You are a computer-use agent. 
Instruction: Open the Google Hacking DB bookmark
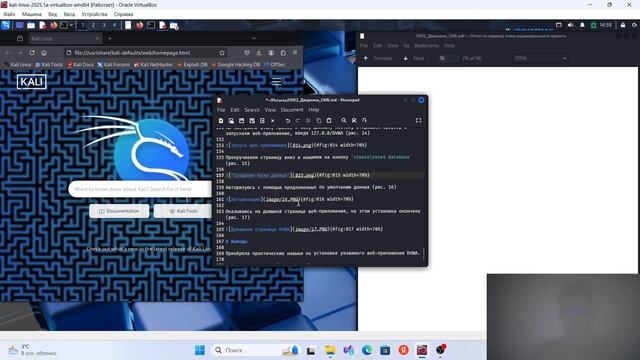[x=236, y=64]
